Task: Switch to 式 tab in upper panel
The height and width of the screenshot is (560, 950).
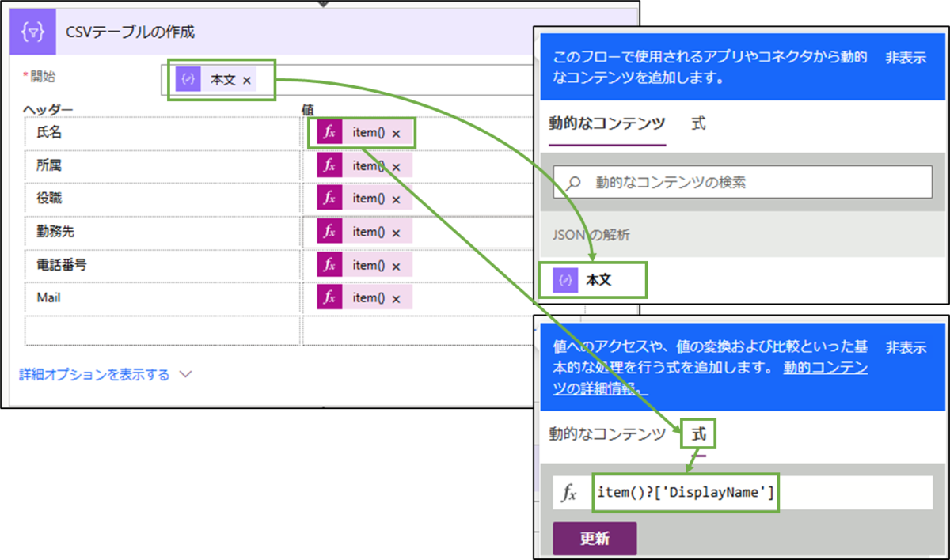Action: pos(698,123)
